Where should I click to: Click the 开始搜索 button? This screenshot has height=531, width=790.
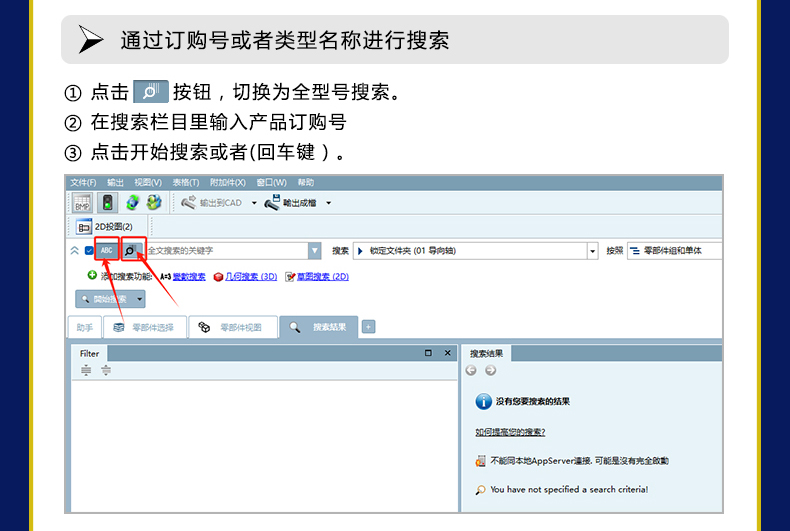[104, 298]
